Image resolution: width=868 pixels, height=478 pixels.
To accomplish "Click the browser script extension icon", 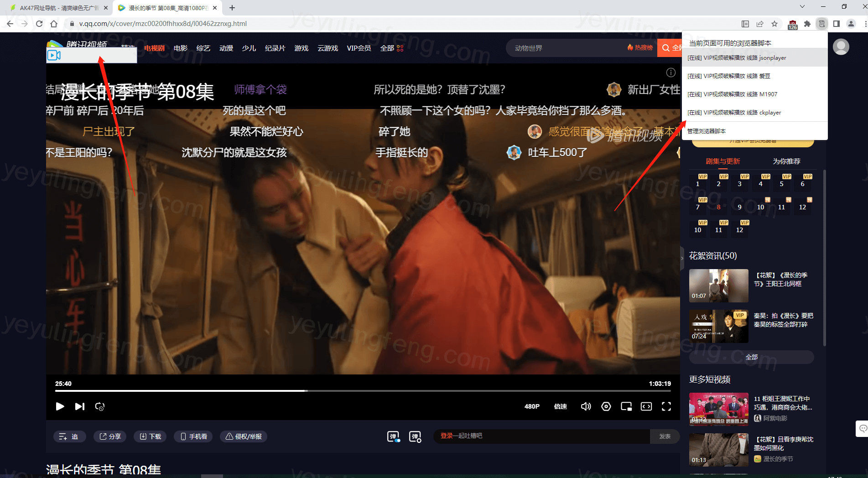I will [x=822, y=24].
